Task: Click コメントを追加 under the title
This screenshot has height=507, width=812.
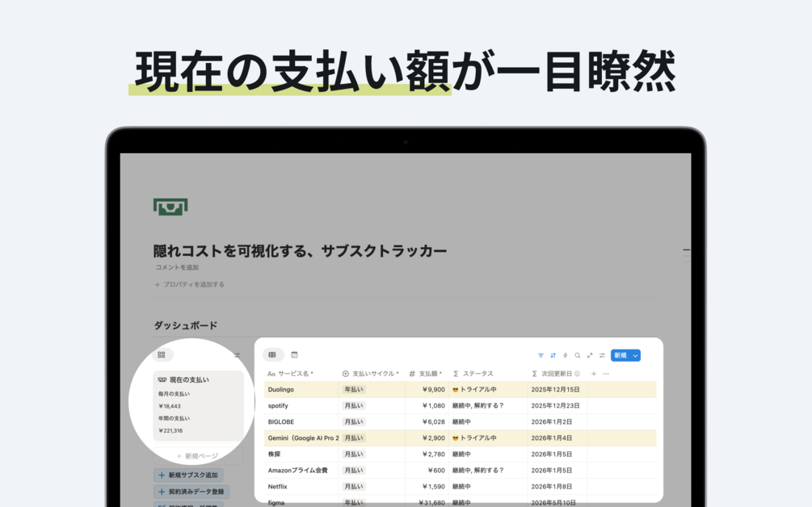Action: 177,267
